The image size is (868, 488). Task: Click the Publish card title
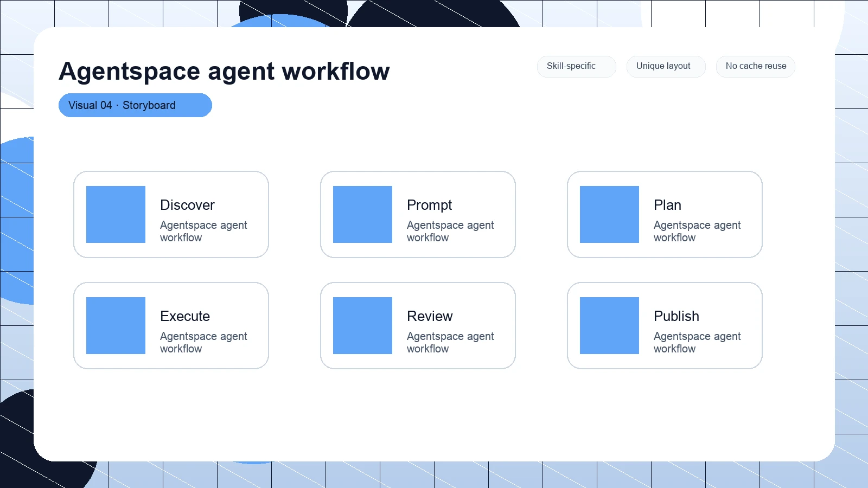tap(676, 316)
